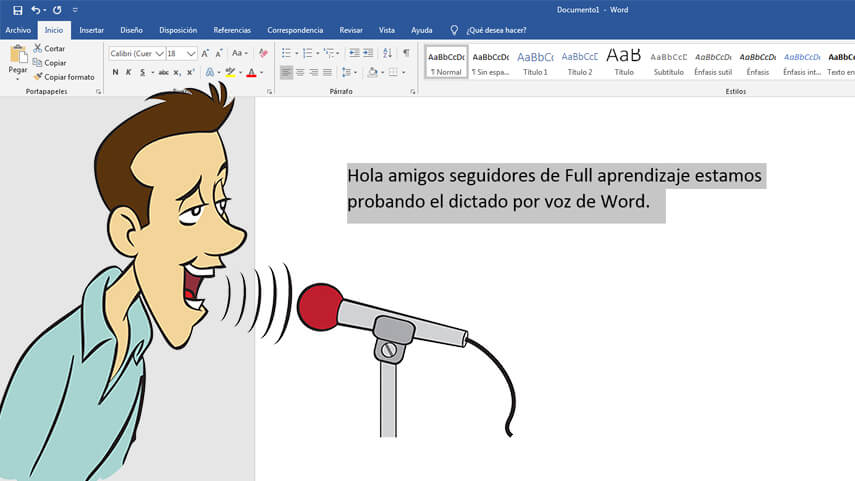Click Cortar to cut selection

(x=49, y=49)
